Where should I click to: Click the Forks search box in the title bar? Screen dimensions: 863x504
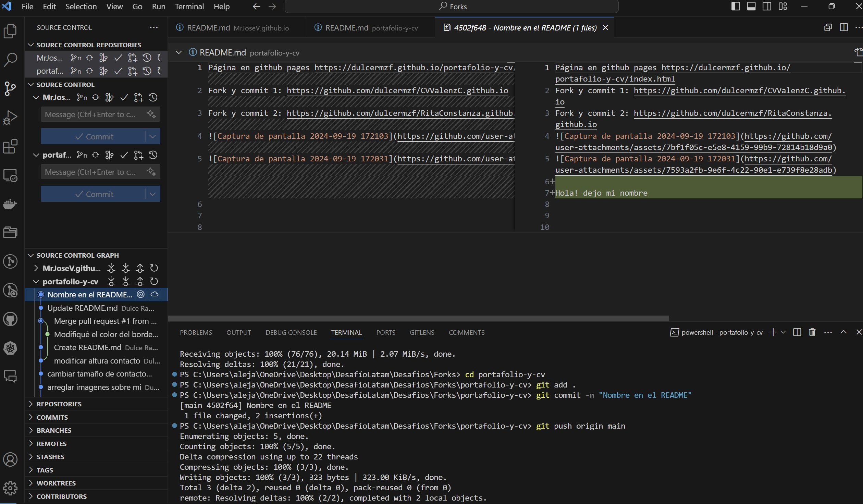point(452,7)
